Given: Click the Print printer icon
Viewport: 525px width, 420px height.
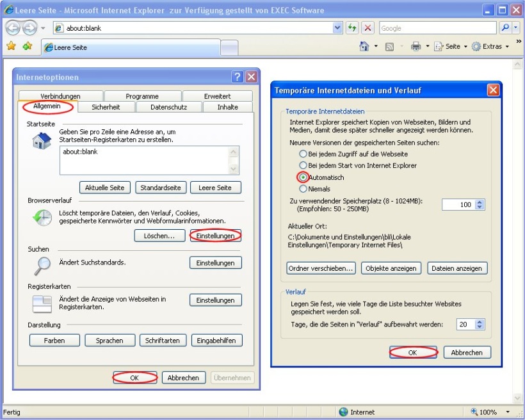Looking at the screenshot, I should tap(416, 46).
